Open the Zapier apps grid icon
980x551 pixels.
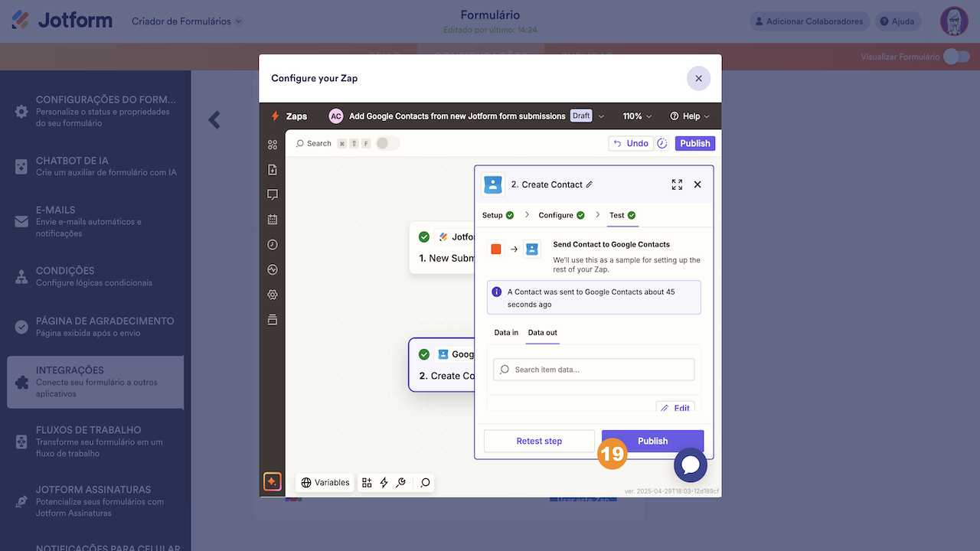tap(272, 145)
